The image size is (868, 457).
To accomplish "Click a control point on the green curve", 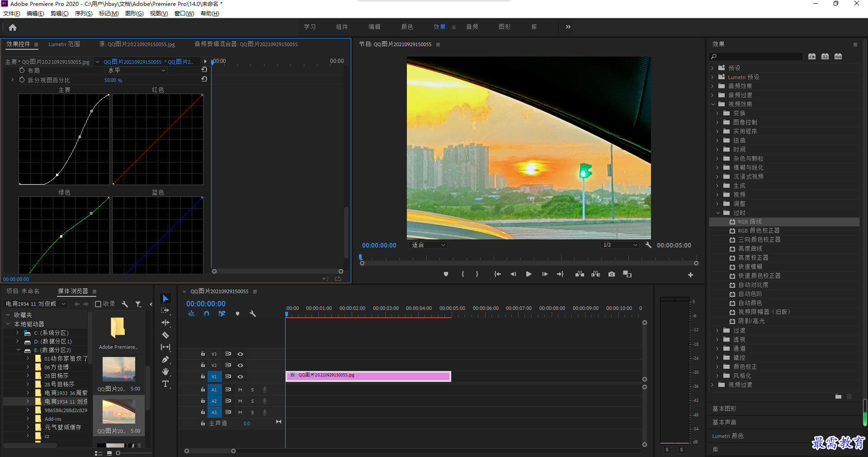I will coord(61,236).
